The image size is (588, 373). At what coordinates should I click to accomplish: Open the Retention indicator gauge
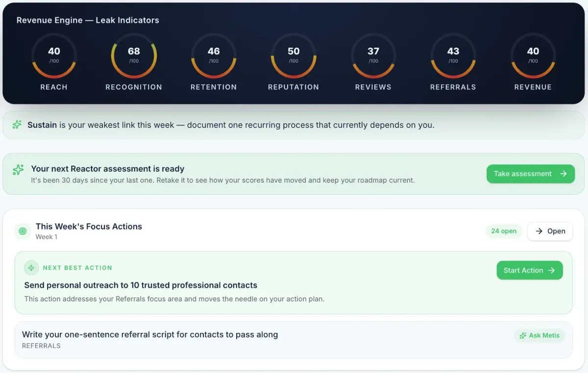(214, 56)
